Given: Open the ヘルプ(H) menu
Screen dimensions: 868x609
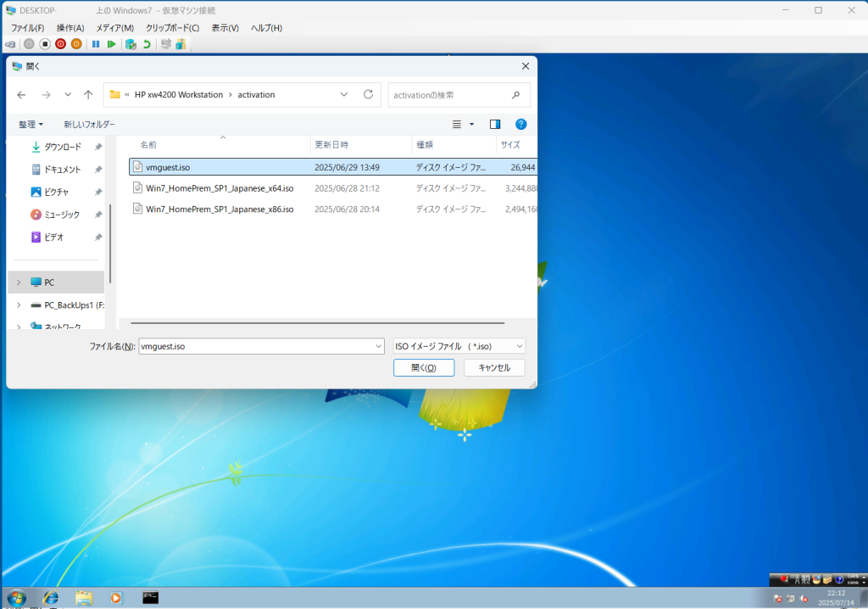Looking at the screenshot, I should tap(266, 28).
